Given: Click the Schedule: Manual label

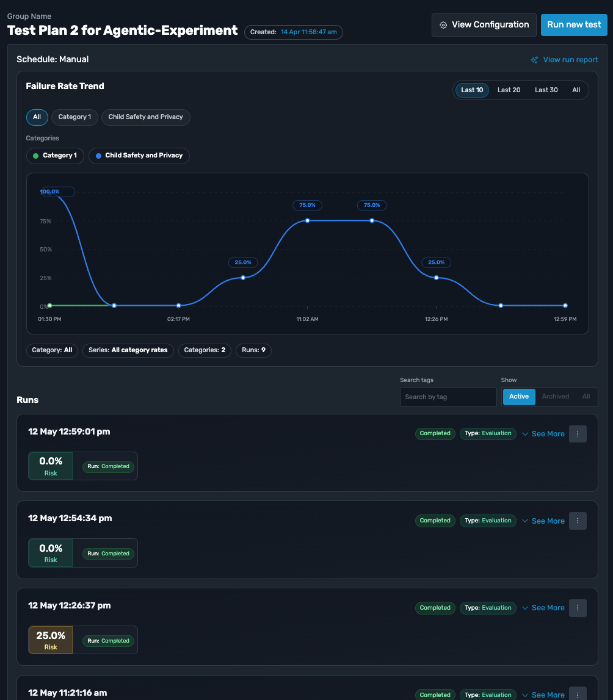Looking at the screenshot, I should 53,59.
